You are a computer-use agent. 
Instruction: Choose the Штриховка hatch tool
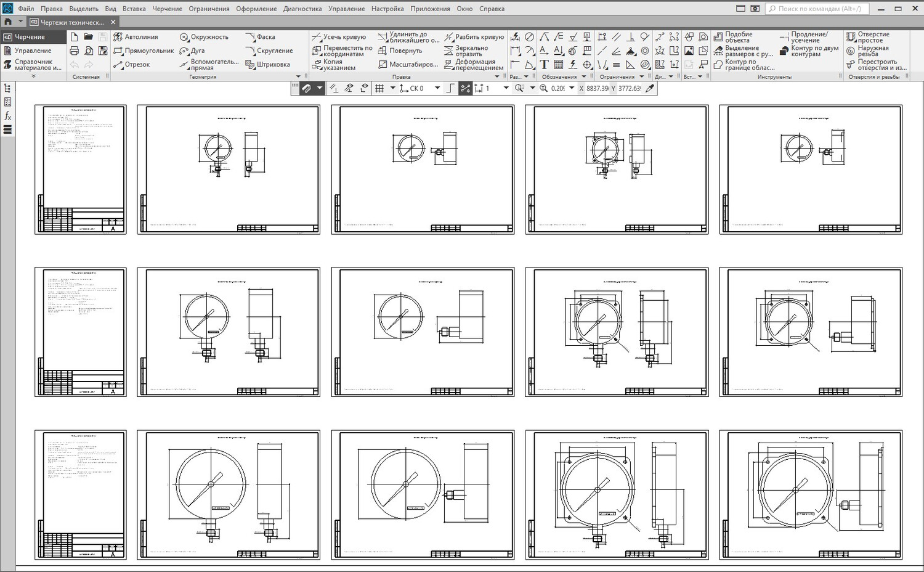point(268,64)
